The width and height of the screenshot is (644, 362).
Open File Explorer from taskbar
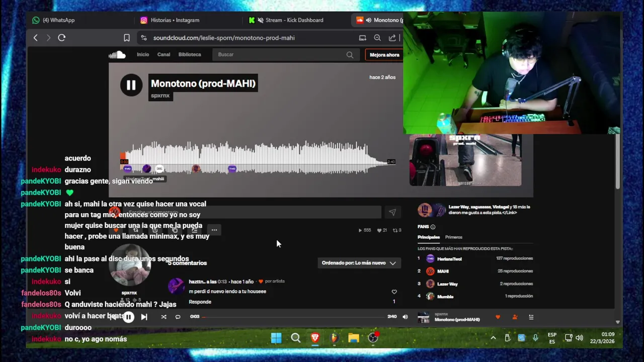tap(354, 338)
